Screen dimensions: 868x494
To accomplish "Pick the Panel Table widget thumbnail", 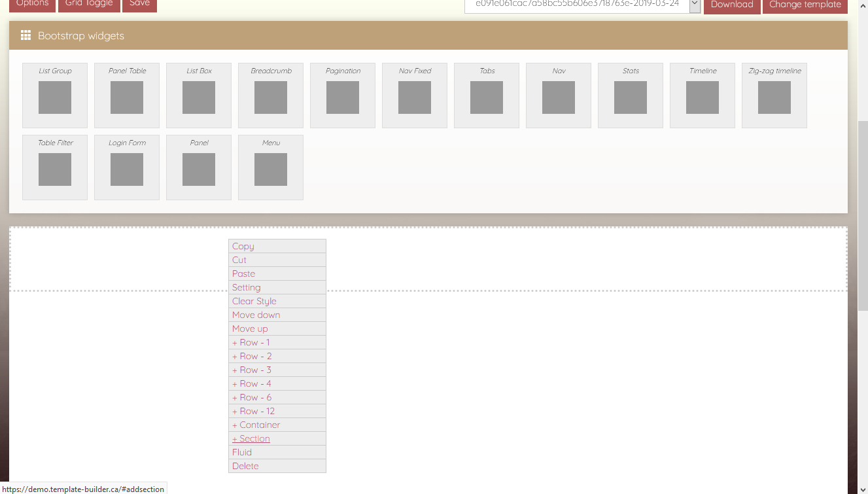I will point(127,96).
